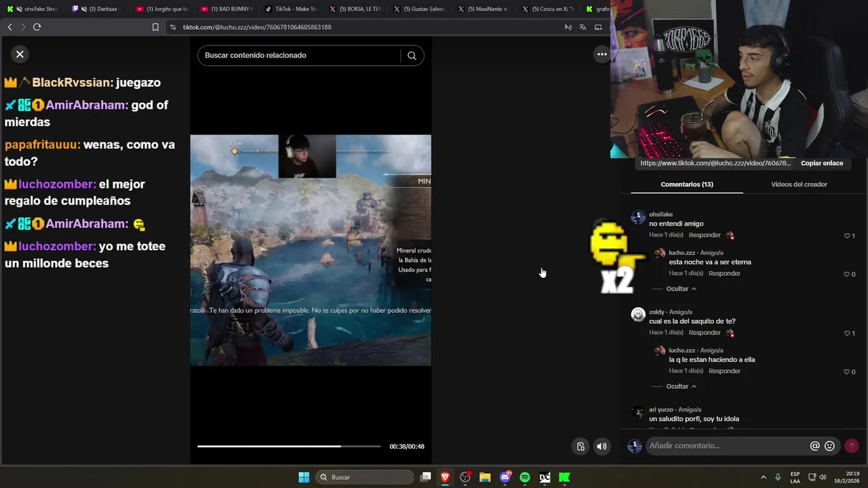Click the microphone icon in system tray
868x488 pixels.
(778, 477)
